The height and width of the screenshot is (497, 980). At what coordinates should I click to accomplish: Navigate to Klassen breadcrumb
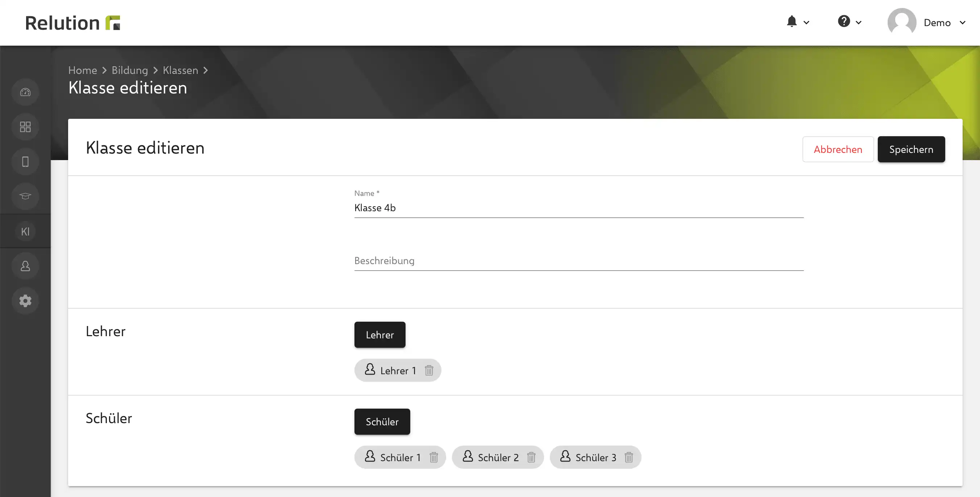tap(180, 70)
